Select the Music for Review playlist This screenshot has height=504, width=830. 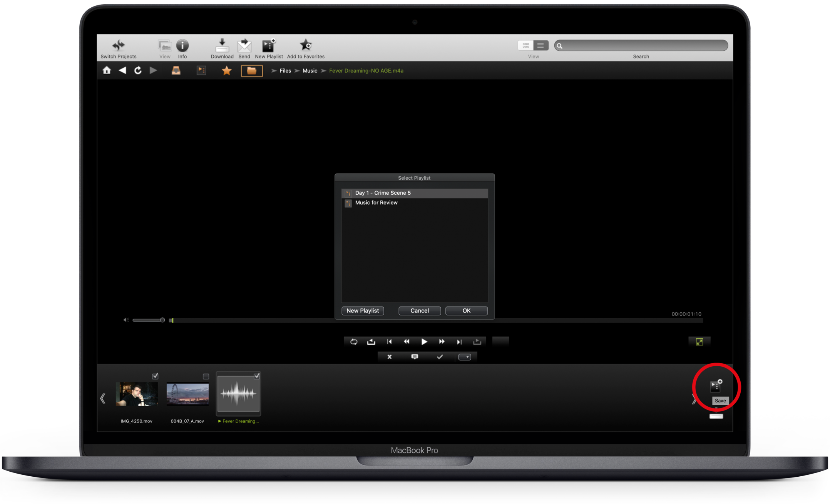coord(376,203)
